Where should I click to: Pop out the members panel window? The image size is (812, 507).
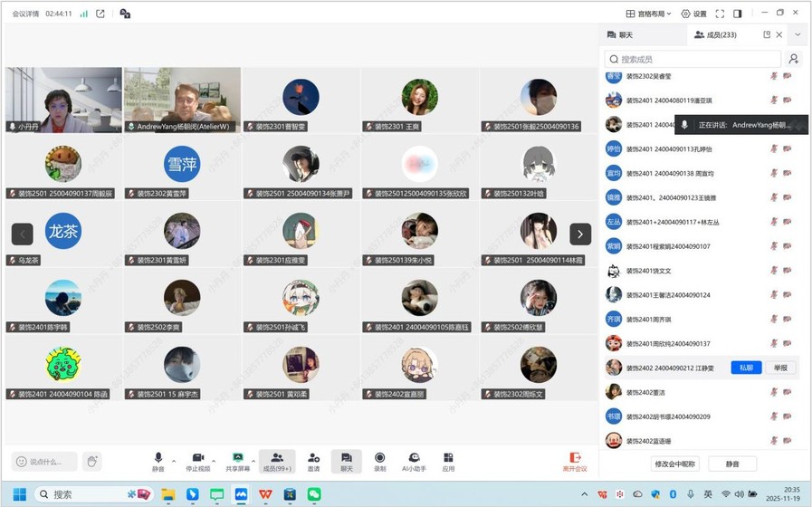tap(767, 34)
